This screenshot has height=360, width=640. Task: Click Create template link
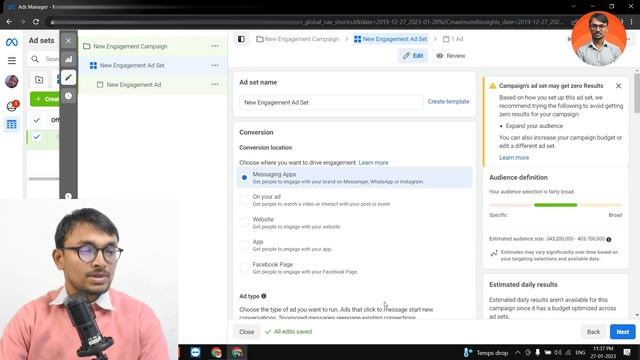tap(448, 102)
